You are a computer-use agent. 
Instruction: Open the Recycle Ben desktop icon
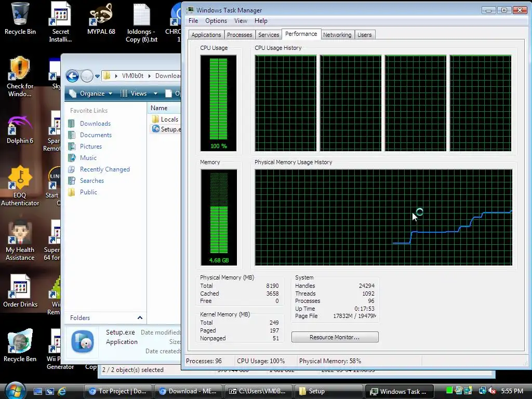(20, 345)
